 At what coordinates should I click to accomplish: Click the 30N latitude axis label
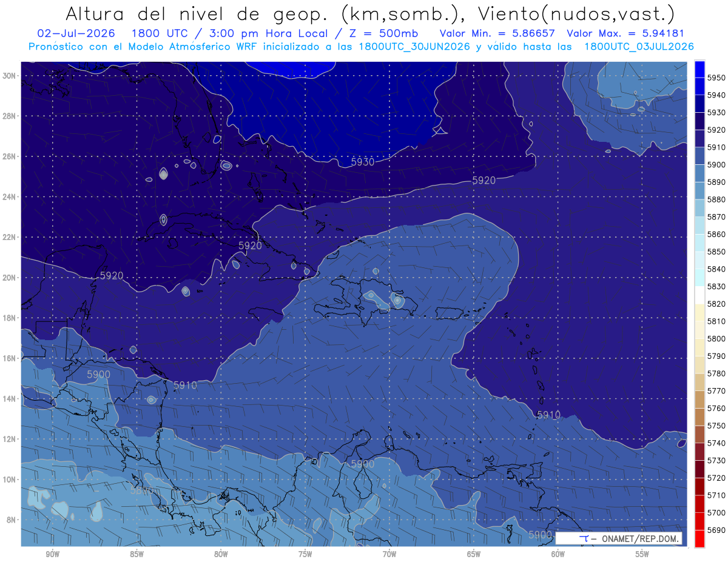[x=9, y=75]
